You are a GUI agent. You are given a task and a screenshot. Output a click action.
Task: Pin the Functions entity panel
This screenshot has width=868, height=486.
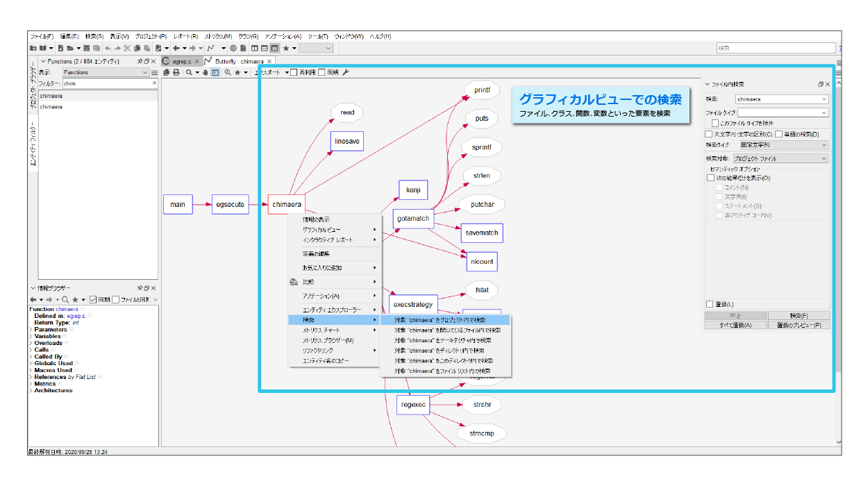click(x=140, y=62)
